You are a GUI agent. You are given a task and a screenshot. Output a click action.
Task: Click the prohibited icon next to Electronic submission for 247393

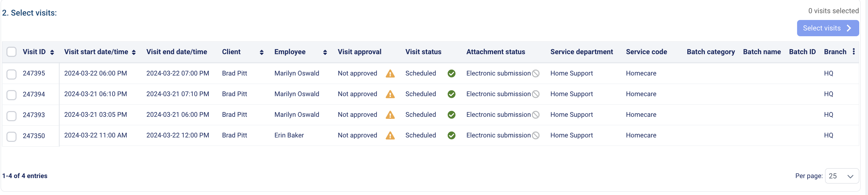pos(536,115)
